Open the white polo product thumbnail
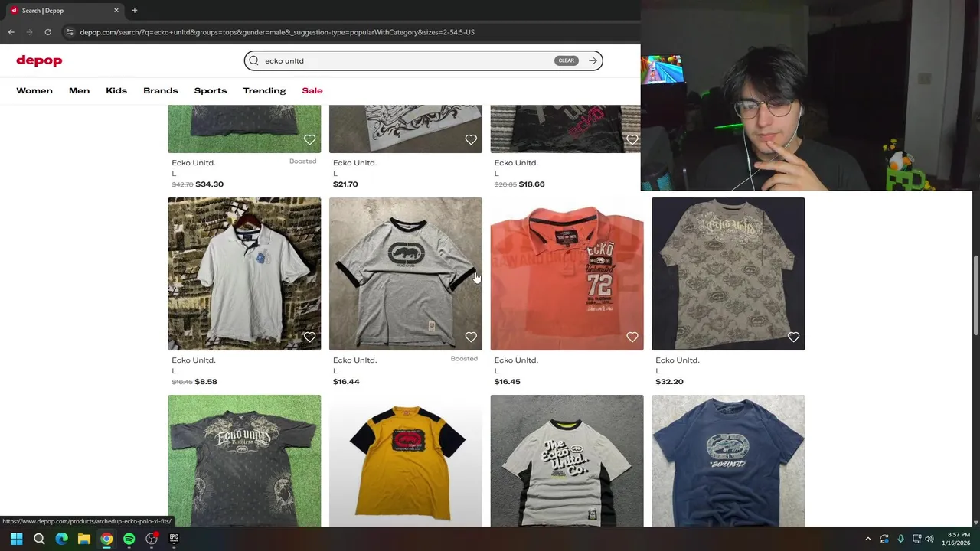This screenshot has height=551, width=980. [244, 274]
